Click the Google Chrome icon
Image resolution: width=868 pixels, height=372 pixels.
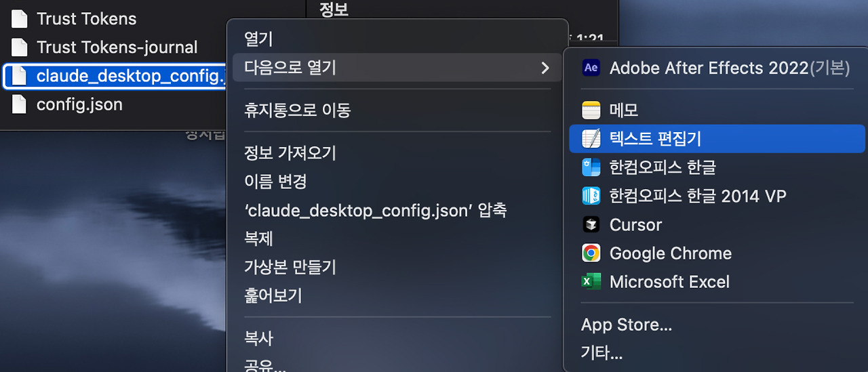(591, 253)
